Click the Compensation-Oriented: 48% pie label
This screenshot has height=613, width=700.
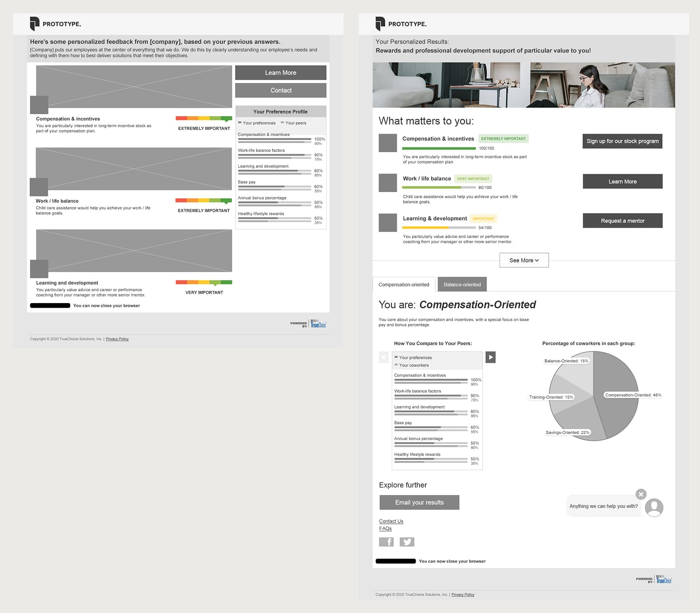coord(633,395)
